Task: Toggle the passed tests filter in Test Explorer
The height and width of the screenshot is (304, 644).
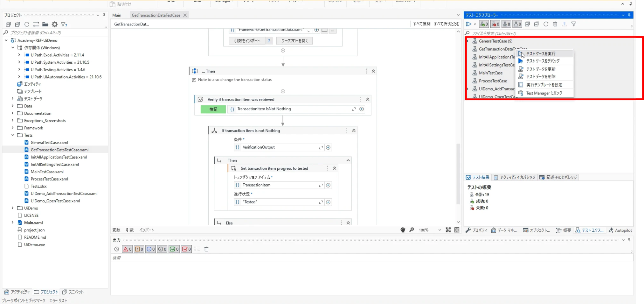Action: (x=484, y=24)
